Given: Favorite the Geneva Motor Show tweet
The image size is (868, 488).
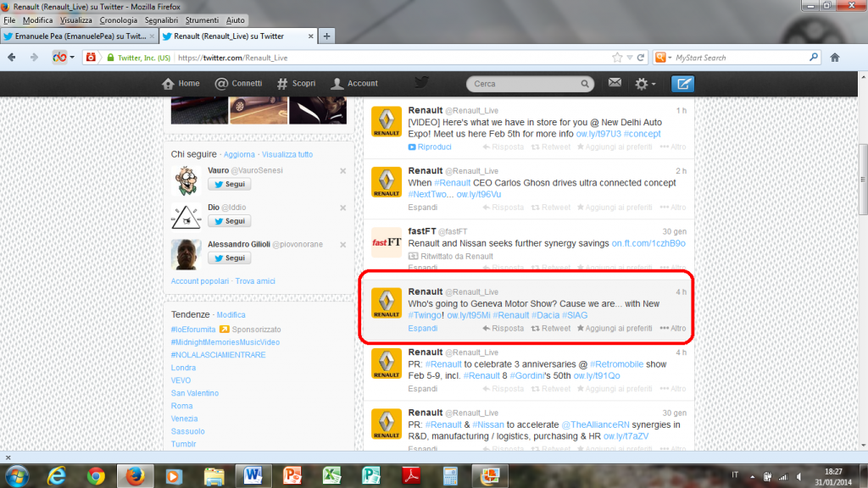Looking at the screenshot, I should tap(615, 328).
